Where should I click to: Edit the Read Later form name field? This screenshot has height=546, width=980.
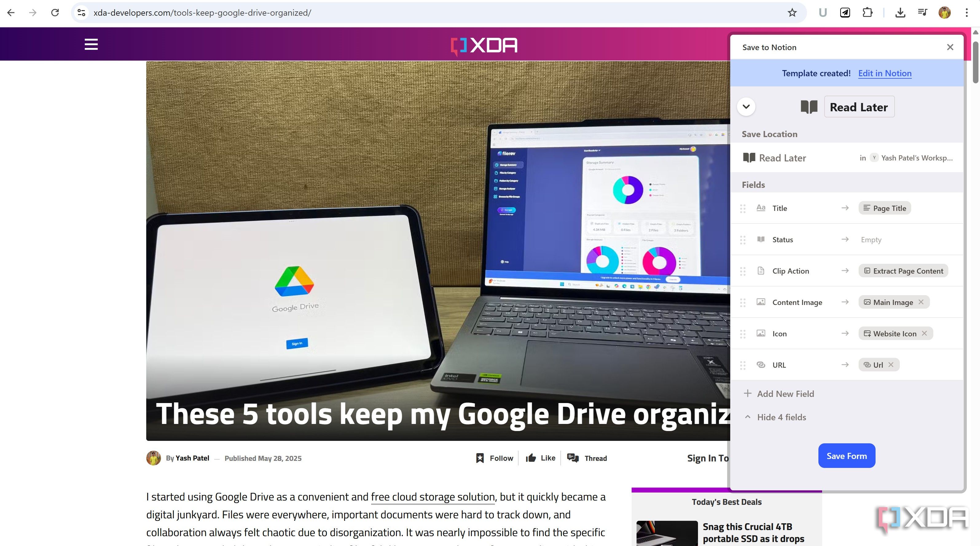859,107
